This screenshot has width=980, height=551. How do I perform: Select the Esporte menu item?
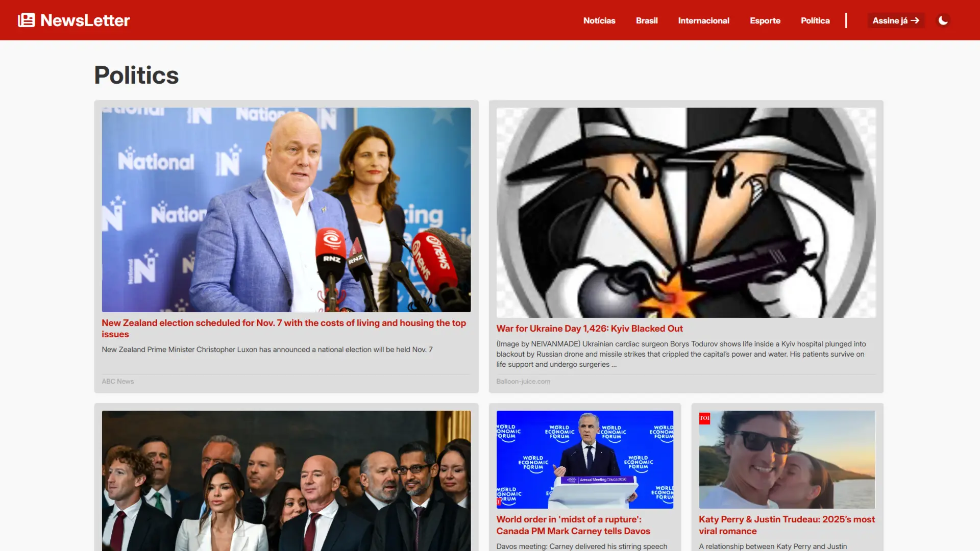pos(765,20)
